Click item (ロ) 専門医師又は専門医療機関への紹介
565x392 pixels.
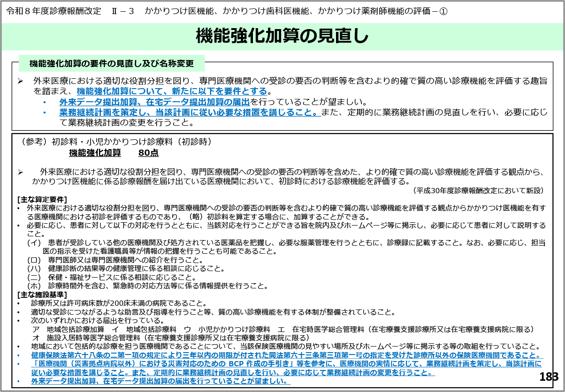coord(115,260)
